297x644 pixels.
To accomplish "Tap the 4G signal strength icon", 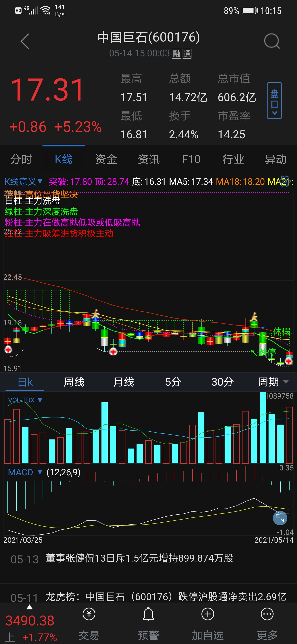I will point(31,10).
